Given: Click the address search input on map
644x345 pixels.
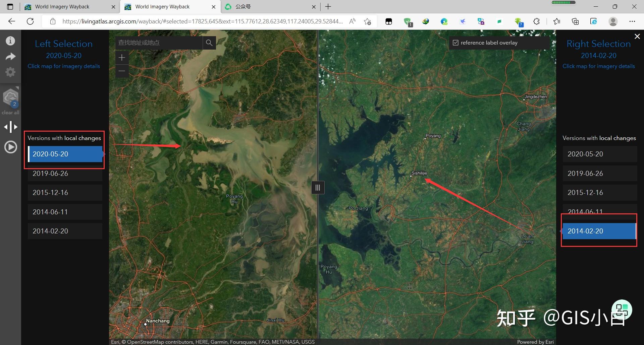Looking at the screenshot, I should click(159, 43).
